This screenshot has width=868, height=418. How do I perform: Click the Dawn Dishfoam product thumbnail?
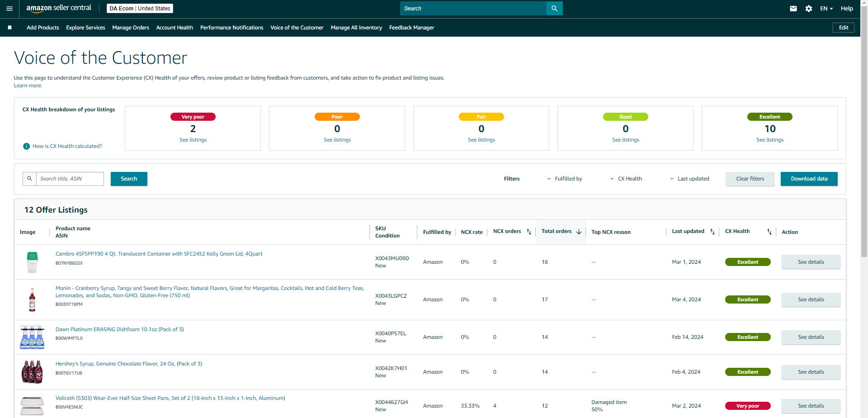[x=32, y=337]
